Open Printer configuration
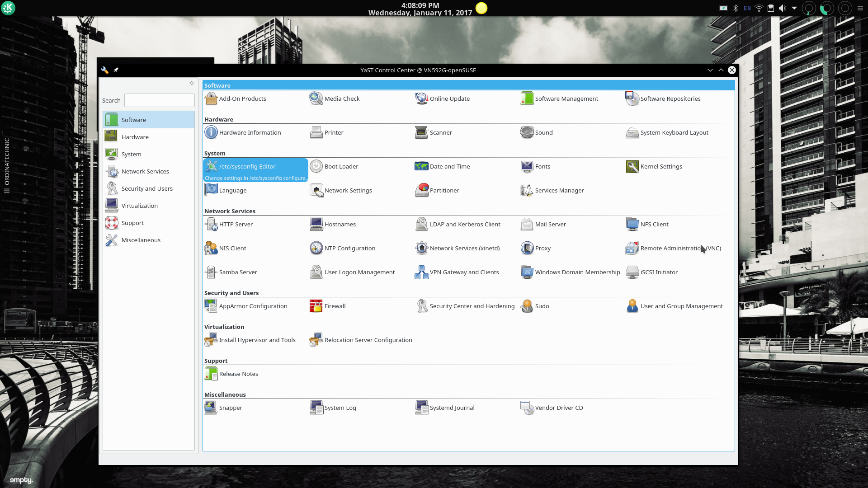Screen dimensions: 868x488 [x=327, y=132]
